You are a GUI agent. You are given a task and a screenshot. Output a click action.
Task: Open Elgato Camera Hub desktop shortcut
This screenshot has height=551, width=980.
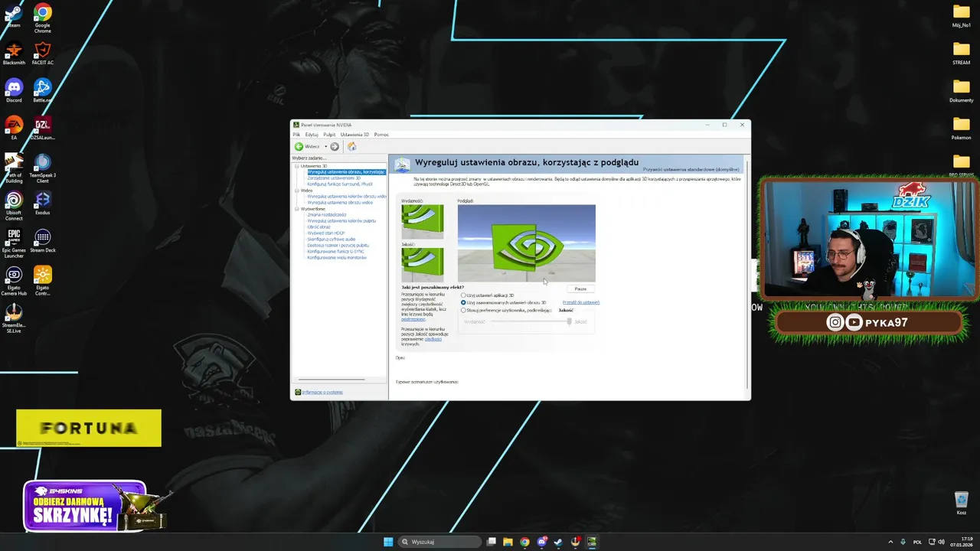coord(14,280)
